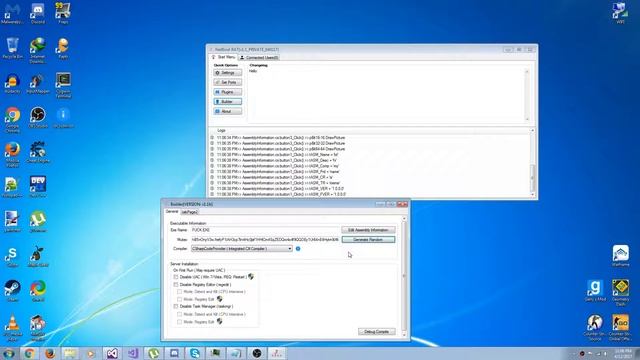The height and width of the screenshot is (360, 640).
Task: Tick the Disable Task Manager (taskmgr) checkbox
Action: click(176, 306)
